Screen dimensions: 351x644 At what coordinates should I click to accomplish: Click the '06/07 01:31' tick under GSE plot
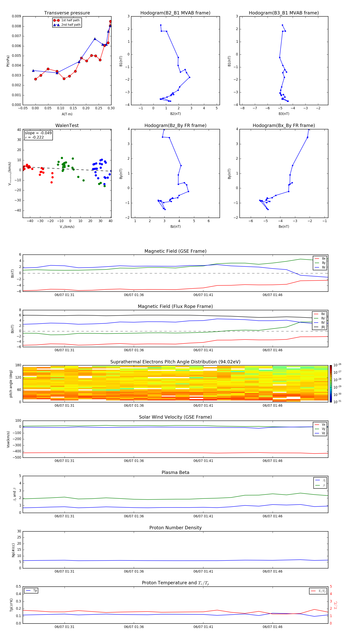65,295
